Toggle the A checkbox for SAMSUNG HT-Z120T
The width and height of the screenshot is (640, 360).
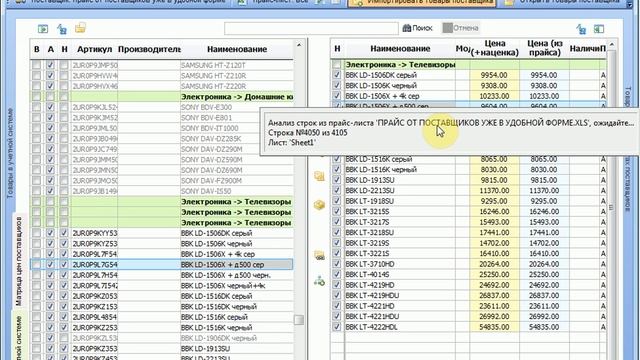[50, 65]
